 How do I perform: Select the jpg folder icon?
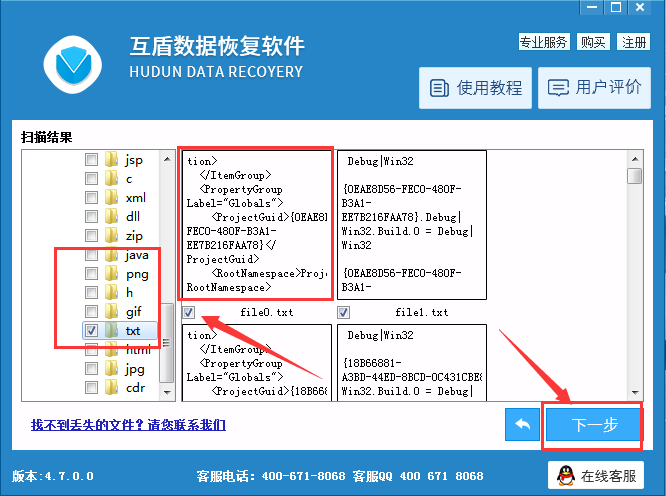coord(112,368)
